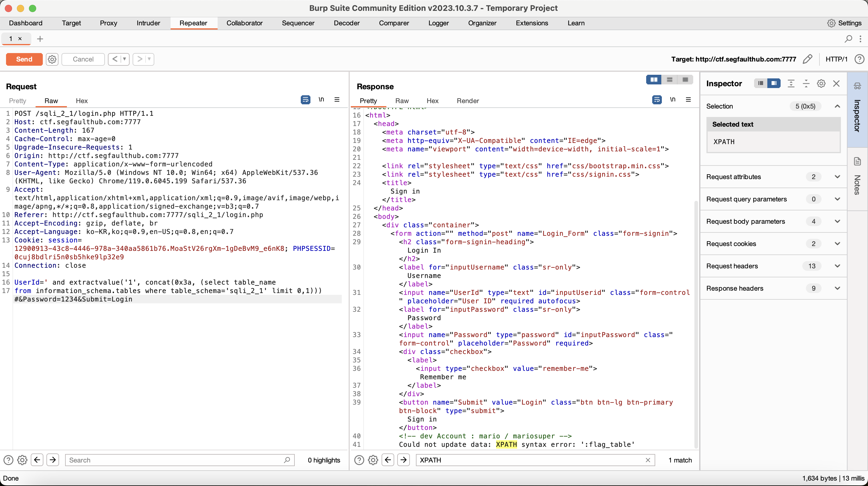Viewport: 868px width, 486px height.
Task: Toggle non-printable characters in Response viewer
Action: click(673, 99)
